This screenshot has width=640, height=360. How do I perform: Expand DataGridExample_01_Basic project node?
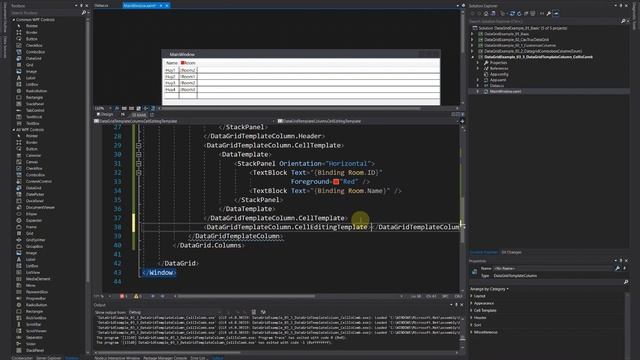[x=473, y=34]
